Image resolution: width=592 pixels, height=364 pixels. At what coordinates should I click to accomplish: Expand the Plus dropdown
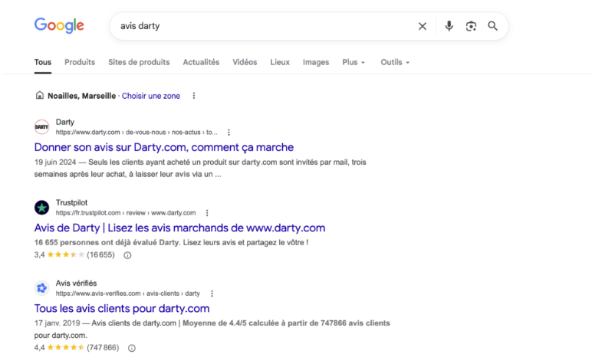point(354,62)
